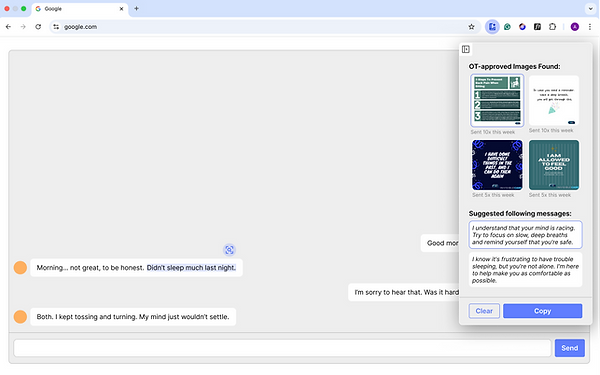Select the white deep breath reminder thumbnail
The height and width of the screenshot is (375, 600).
coord(554,100)
